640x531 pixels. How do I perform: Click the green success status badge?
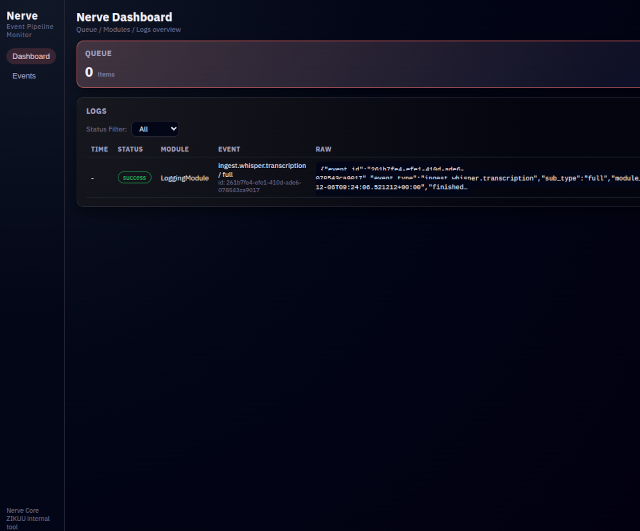(134, 177)
